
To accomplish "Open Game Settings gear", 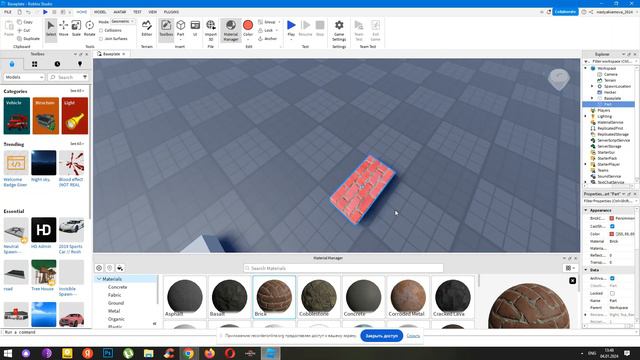I will pos(339,30).
